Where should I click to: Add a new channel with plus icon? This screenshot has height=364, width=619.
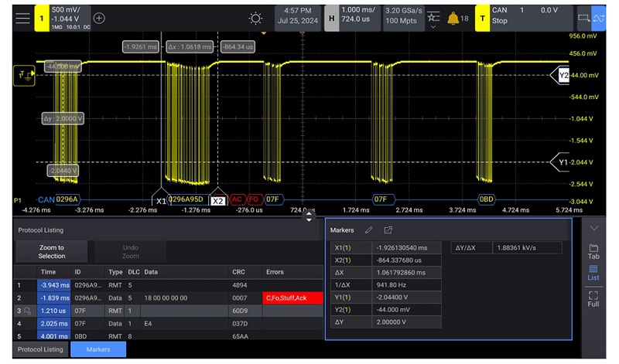point(99,18)
